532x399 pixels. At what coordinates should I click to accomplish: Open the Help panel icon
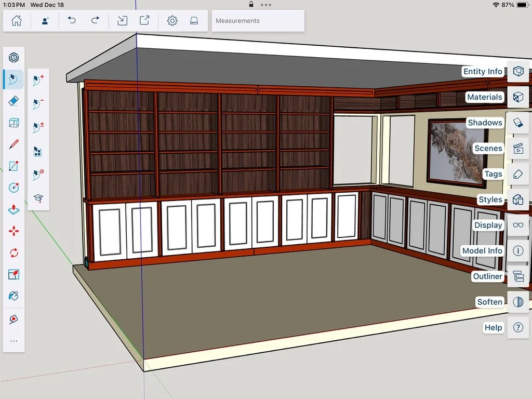pyautogui.click(x=518, y=327)
